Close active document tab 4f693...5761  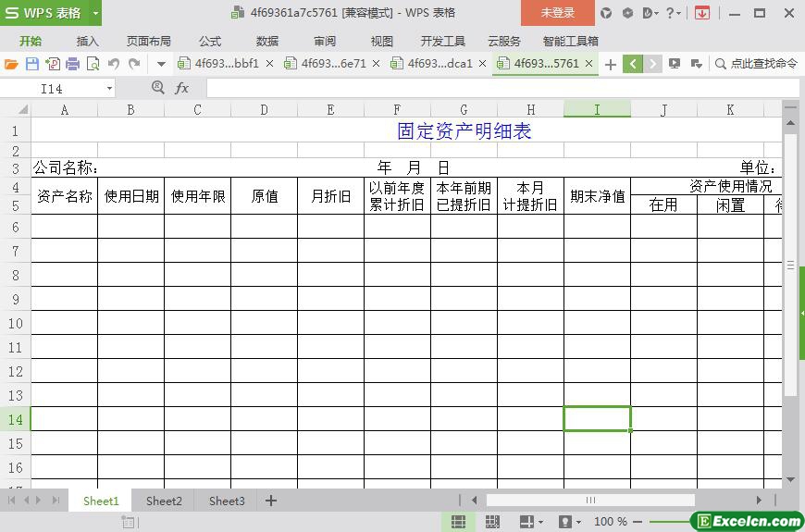coord(588,64)
